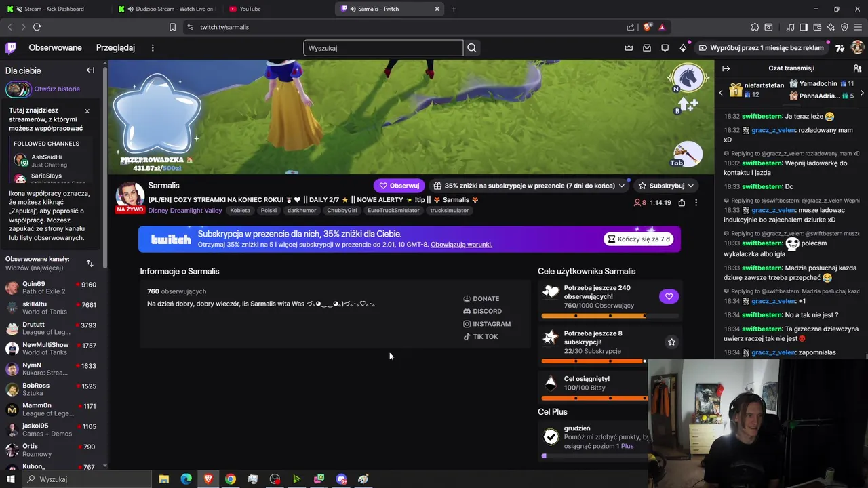
Task: Open the Disney Dreamlight Valley category link
Action: tap(185, 211)
